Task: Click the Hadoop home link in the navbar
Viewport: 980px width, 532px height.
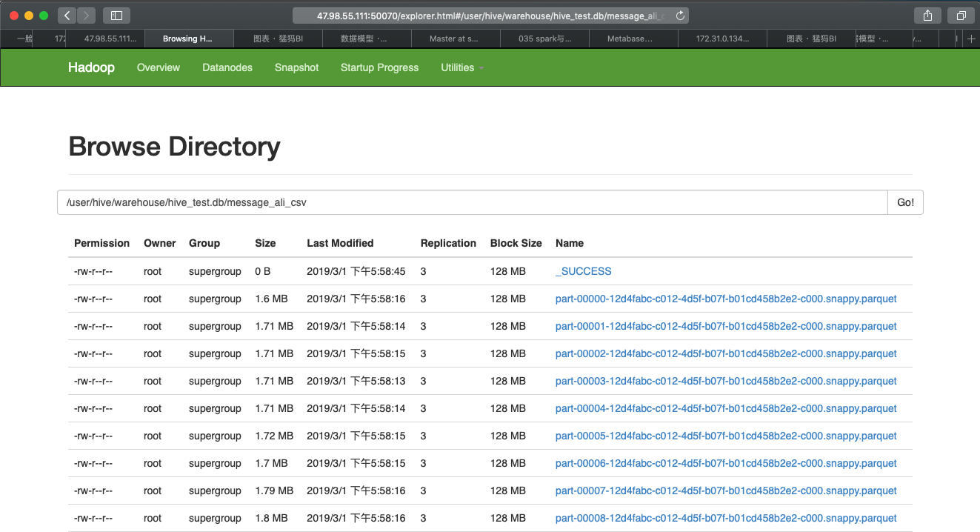Action: click(x=91, y=67)
